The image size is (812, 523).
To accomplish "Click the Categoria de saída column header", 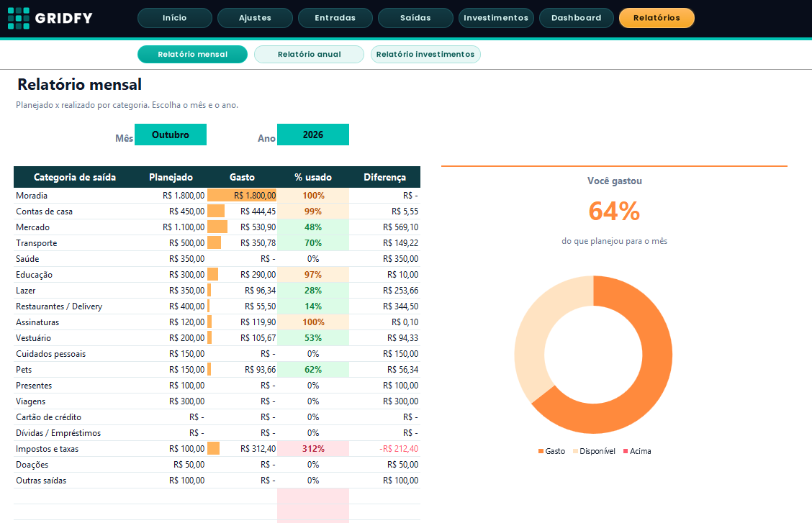I will pyautogui.click(x=75, y=177).
